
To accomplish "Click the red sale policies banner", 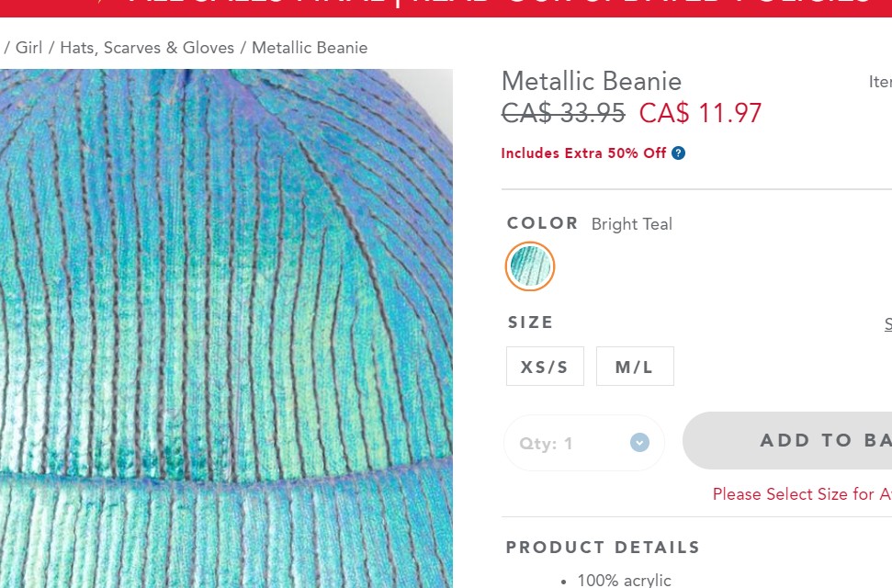I will [446, 8].
